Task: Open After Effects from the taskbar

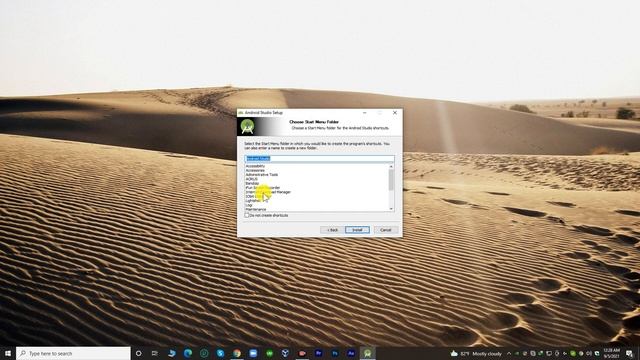Action: [351, 353]
